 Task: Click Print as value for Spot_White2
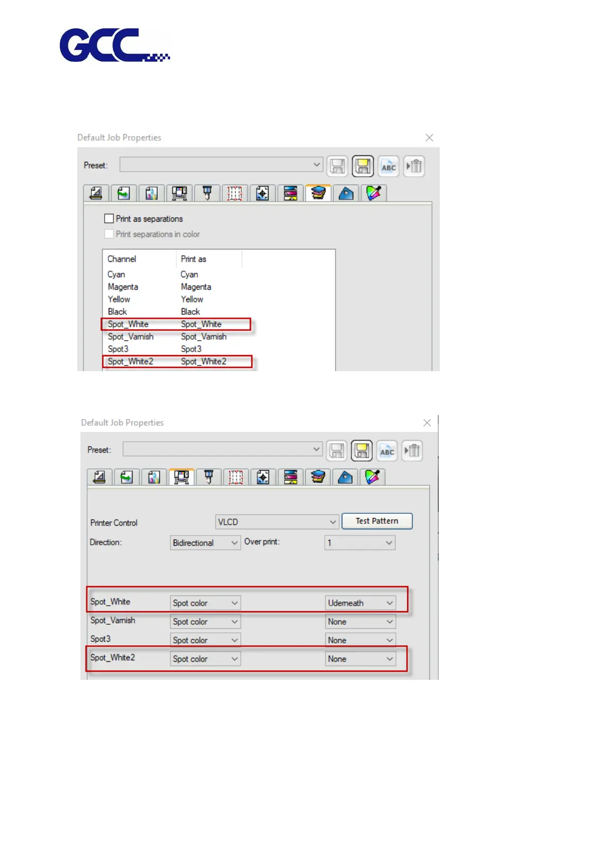tap(204, 361)
